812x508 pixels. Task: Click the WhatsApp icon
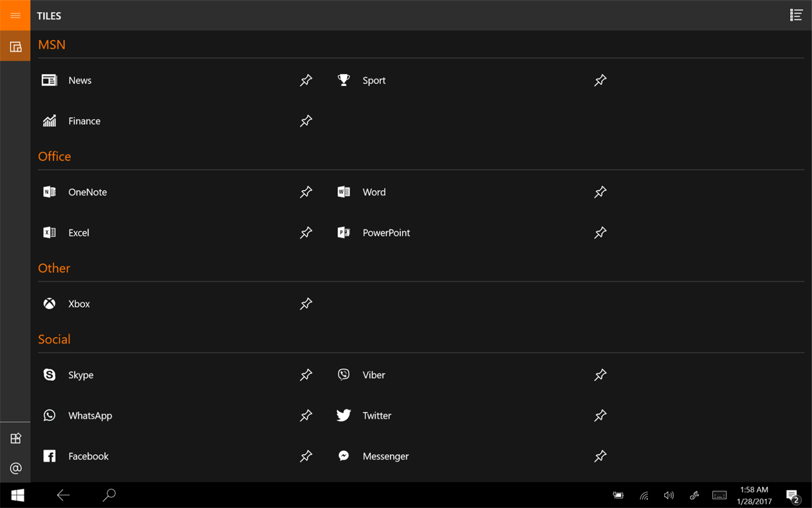click(49, 415)
